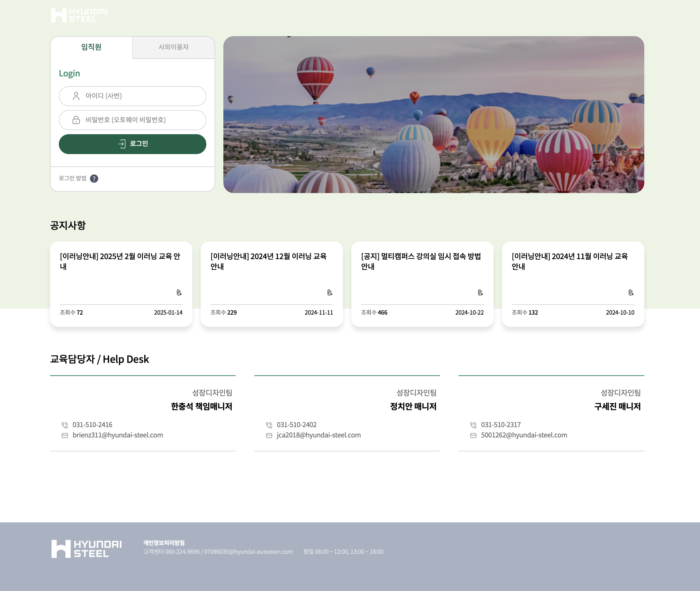Open the 개인정보처리방침 link in footer
Screen dimensions: 700x591
(x=164, y=543)
